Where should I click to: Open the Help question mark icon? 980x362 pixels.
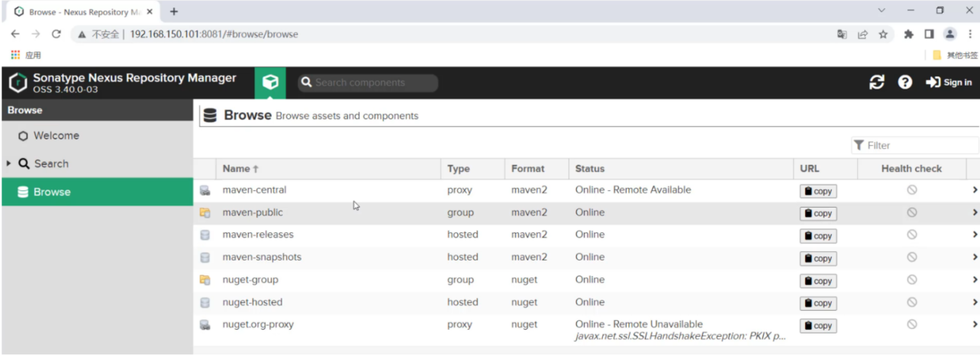pos(905,82)
